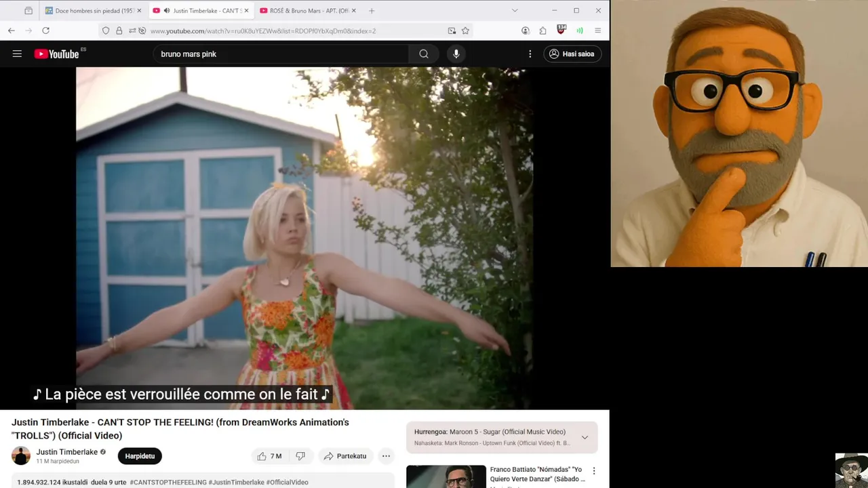Click the YouTube search magnifier button
868x488 pixels.
pos(424,54)
